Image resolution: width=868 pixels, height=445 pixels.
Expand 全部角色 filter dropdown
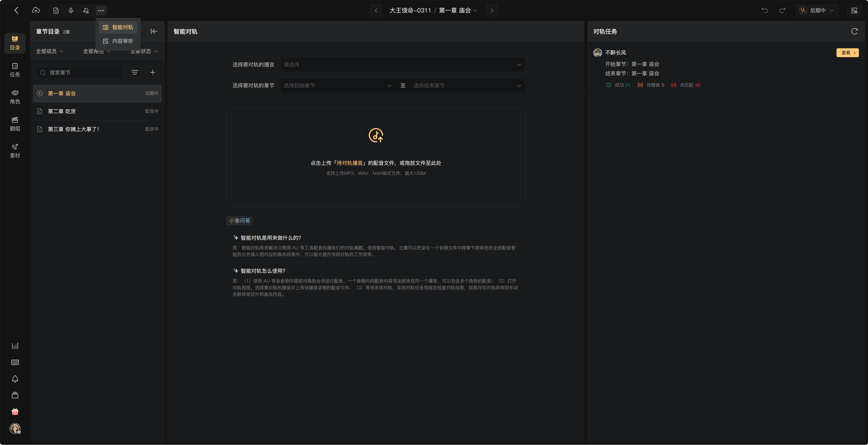click(97, 51)
